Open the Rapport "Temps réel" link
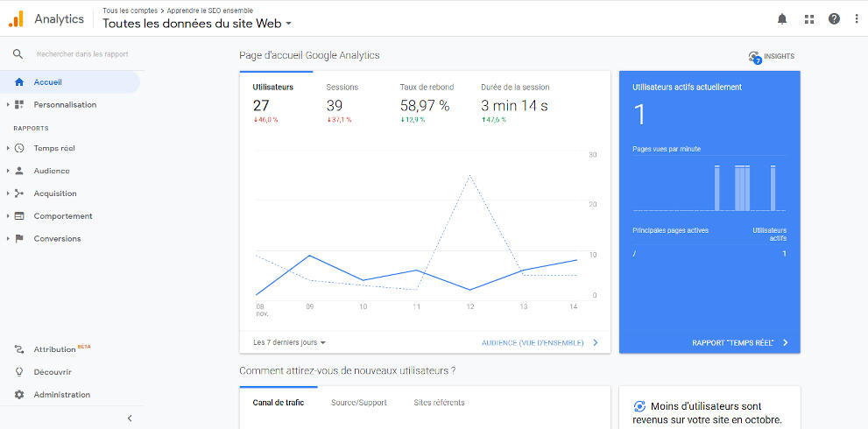Image resolution: width=868 pixels, height=429 pixels. pos(740,343)
